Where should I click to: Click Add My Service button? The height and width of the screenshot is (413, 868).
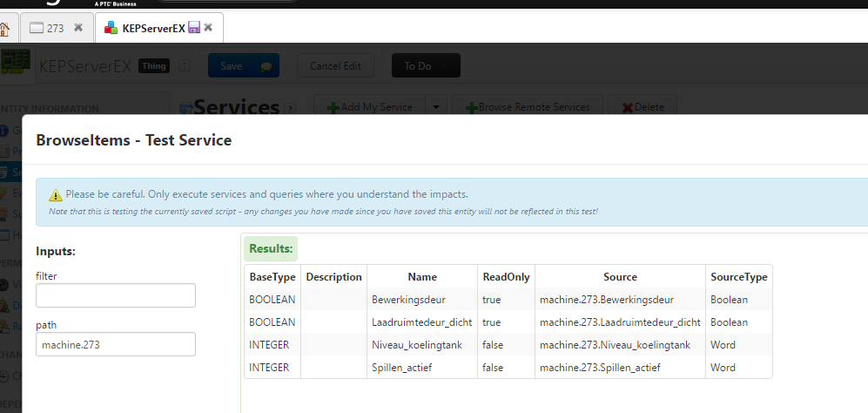tap(370, 107)
